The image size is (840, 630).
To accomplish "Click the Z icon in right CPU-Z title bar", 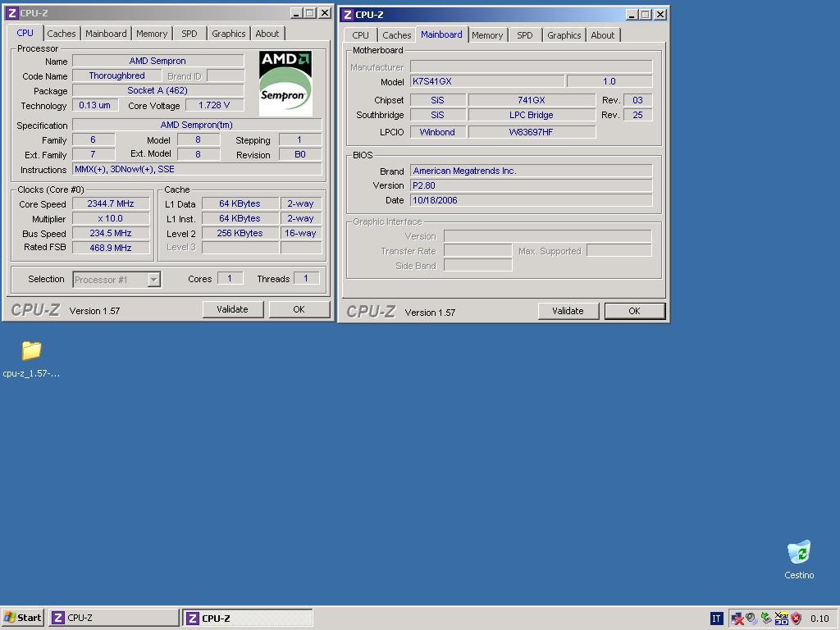I will pos(347,15).
